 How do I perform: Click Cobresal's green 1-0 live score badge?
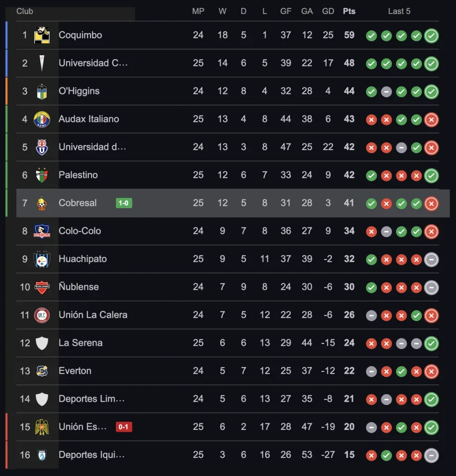tap(124, 203)
